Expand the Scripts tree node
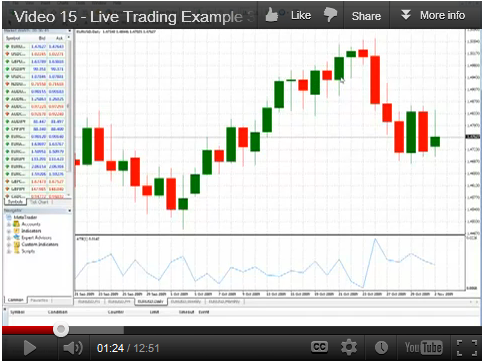Viewport: 484px width, 363px height. pos(9,251)
